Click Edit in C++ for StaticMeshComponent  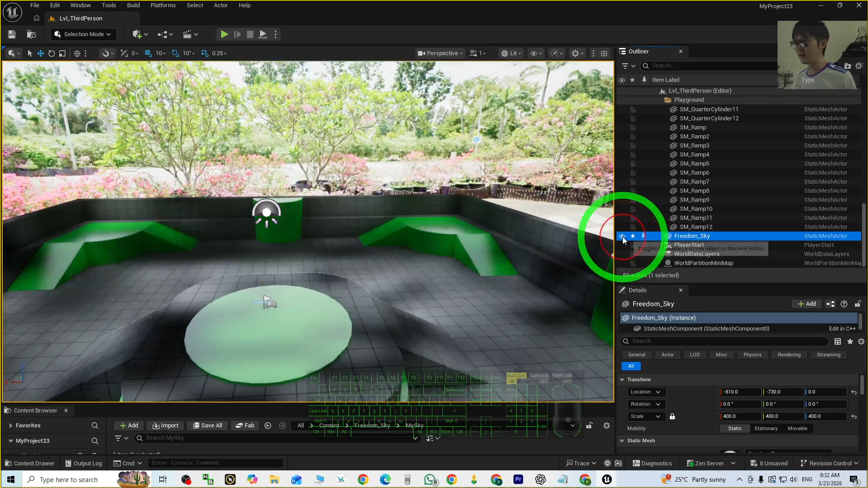point(841,328)
